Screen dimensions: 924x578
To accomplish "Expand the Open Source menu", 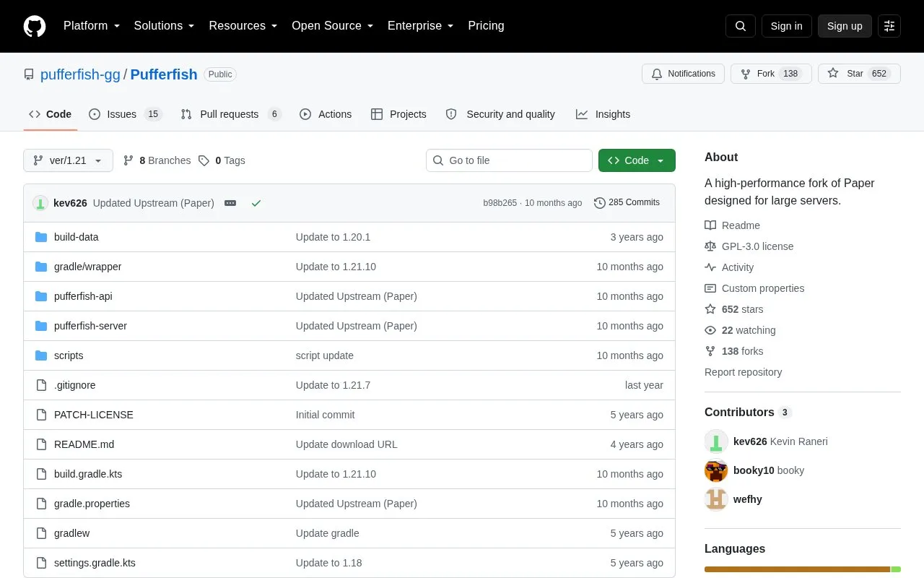I will point(333,26).
